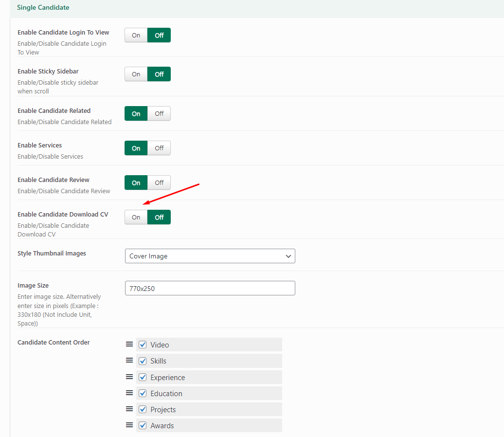Set Enable Services to Off

point(159,148)
